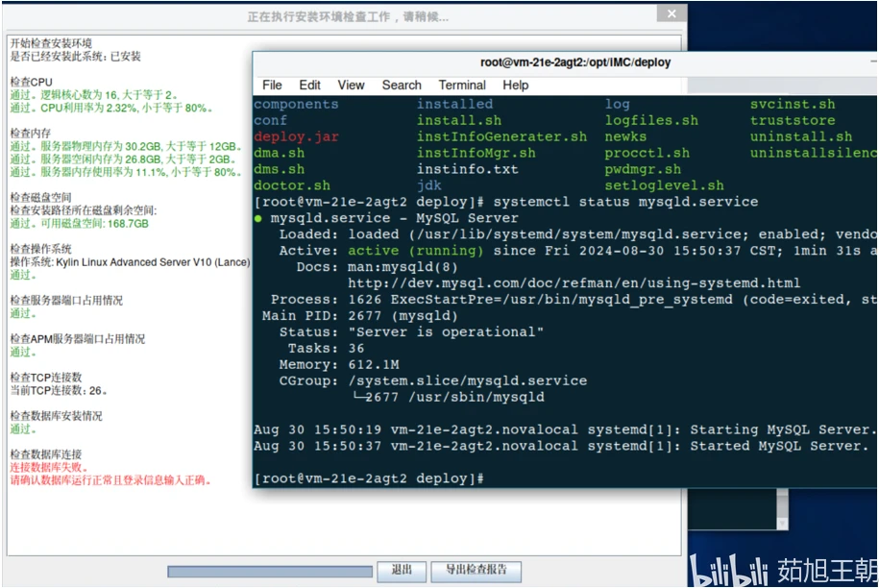Select the CPU利用率为 2.32% line

tap(111, 109)
